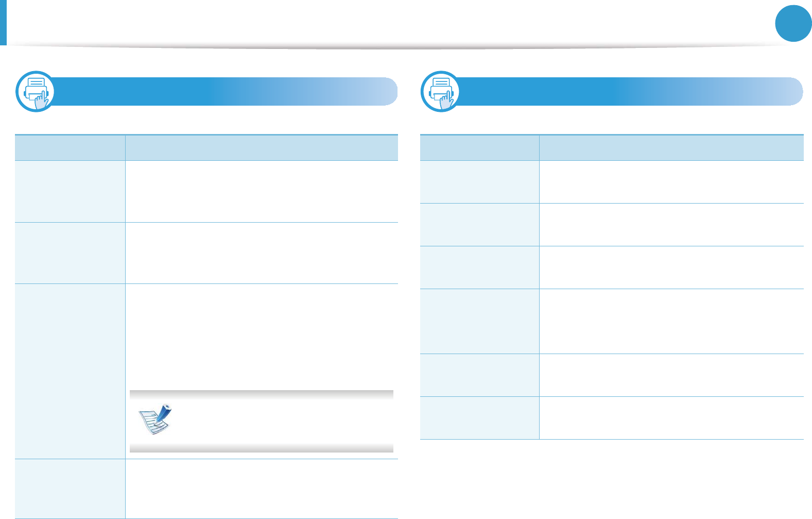Select the left table's first header cell
The image size is (812, 519).
tap(70, 148)
